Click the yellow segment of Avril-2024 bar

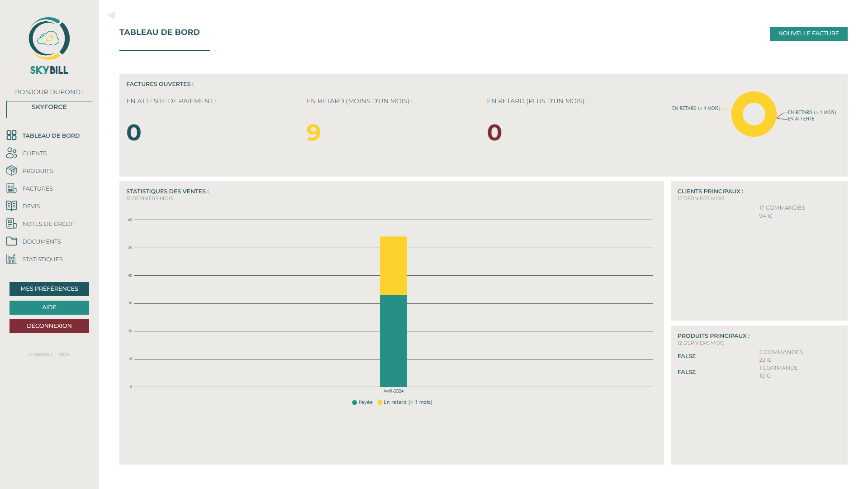point(394,266)
